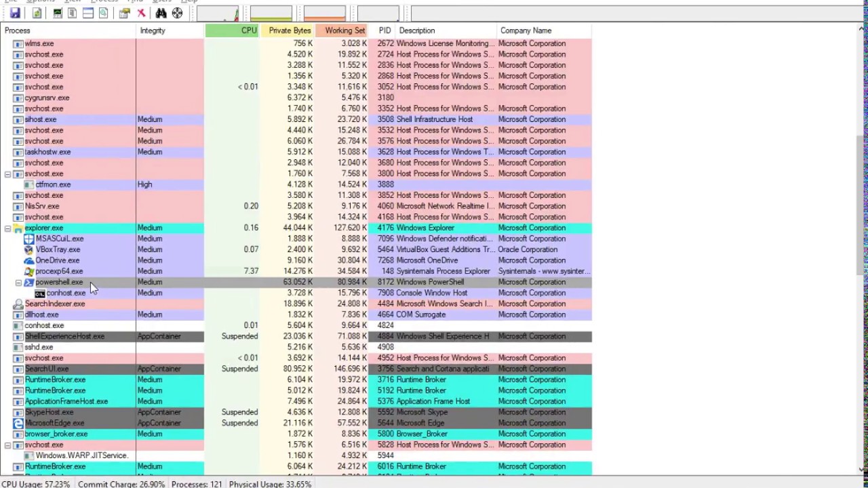The width and height of the screenshot is (868, 488).
Task: Click the sshd.exe process icon
Action: [18, 347]
